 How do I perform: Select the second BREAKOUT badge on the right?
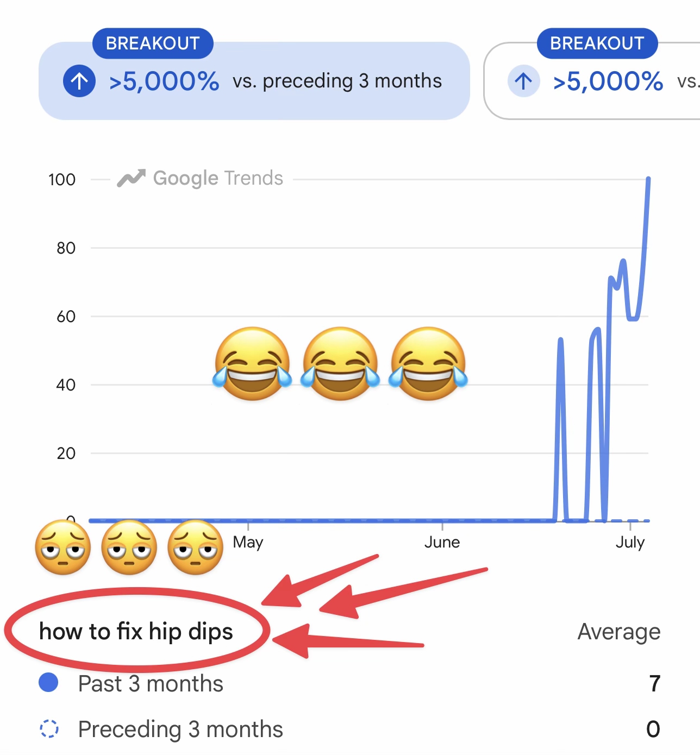[597, 43]
